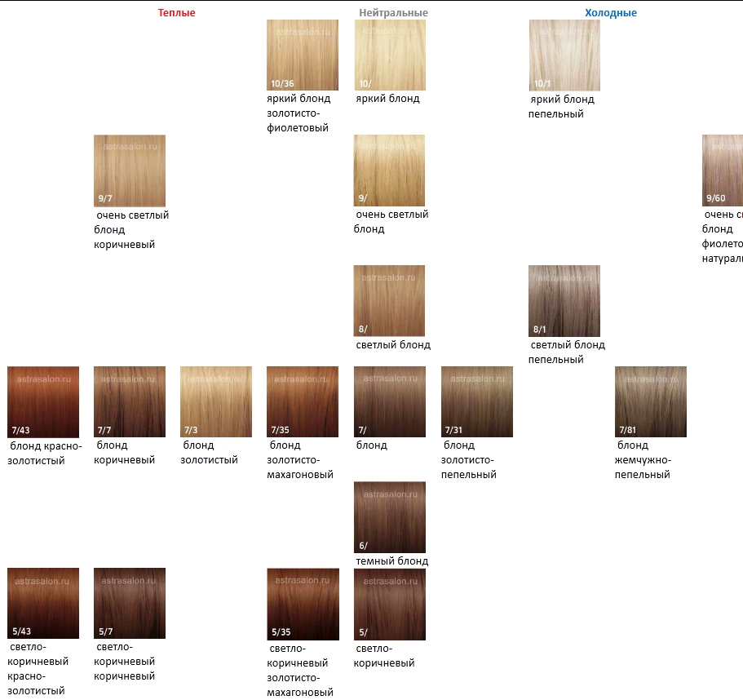Click the 'яркий блонд' label under 10/
The height and width of the screenshot is (700, 743).
(x=388, y=99)
